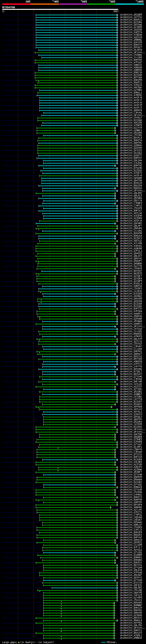Select the UniRef100_C6TG16 hit label
Viewport: 146px width, 644px height.
pos(131,329)
